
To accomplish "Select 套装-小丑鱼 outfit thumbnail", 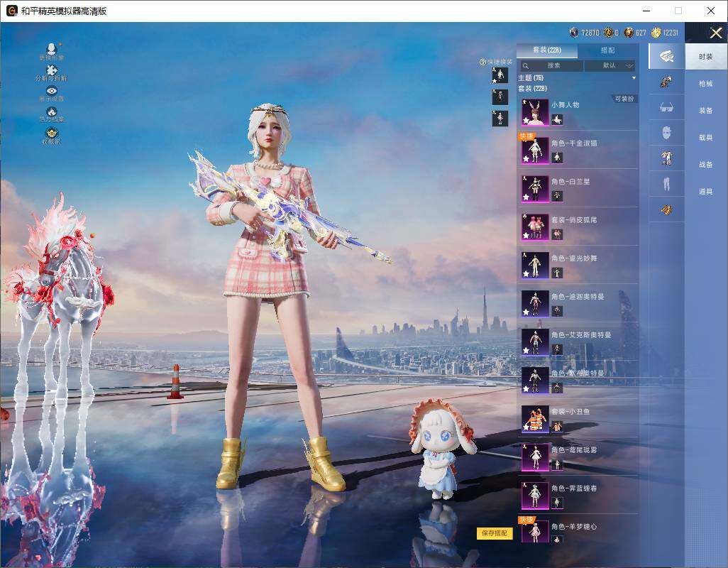I will pos(535,419).
